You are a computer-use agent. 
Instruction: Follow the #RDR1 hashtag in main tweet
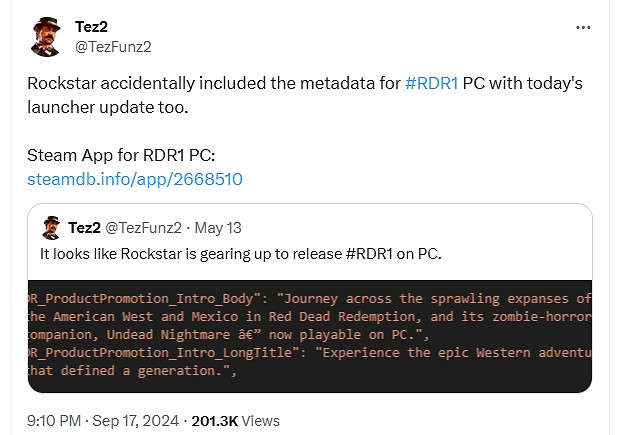(x=432, y=84)
